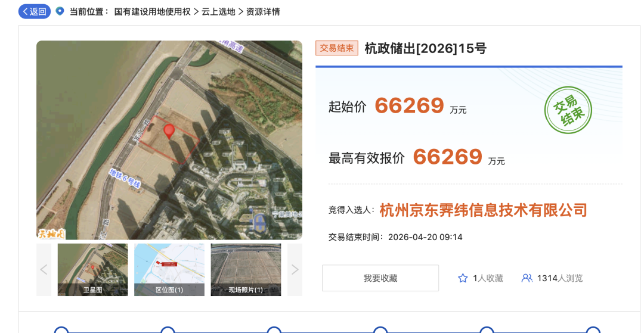Select the 卫星图 thumbnail
Viewport: 644px width, 333px height.
tap(92, 269)
